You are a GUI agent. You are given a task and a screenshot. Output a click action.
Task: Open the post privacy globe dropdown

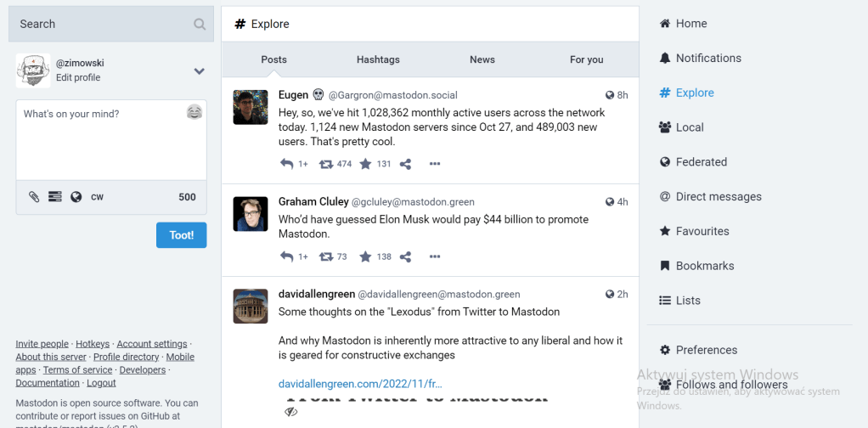point(76,197)
